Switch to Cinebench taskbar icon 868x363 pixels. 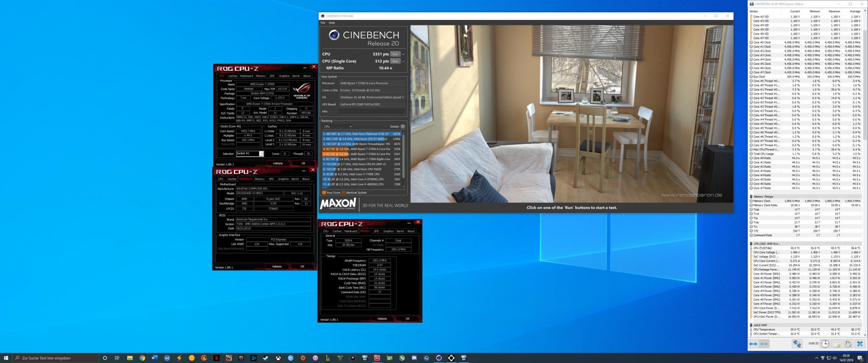pyautogui.click(x=439, y=358)
